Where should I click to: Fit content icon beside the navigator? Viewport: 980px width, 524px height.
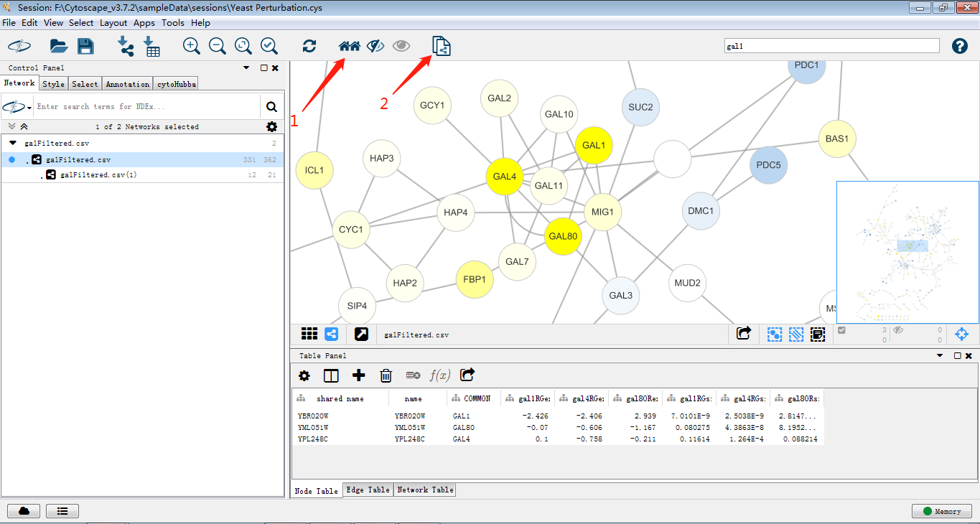coord(962,334)
